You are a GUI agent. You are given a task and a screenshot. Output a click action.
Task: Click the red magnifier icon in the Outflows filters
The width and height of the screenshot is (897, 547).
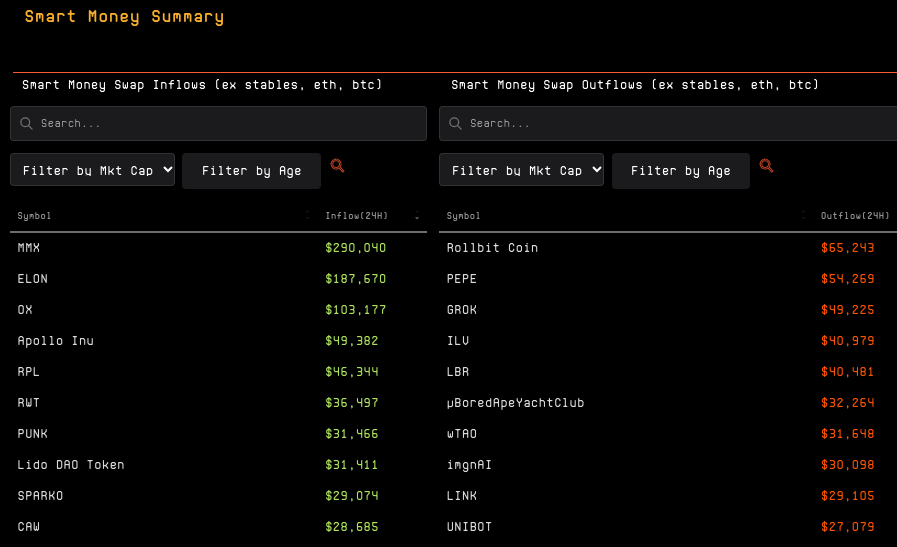point(767,166)
